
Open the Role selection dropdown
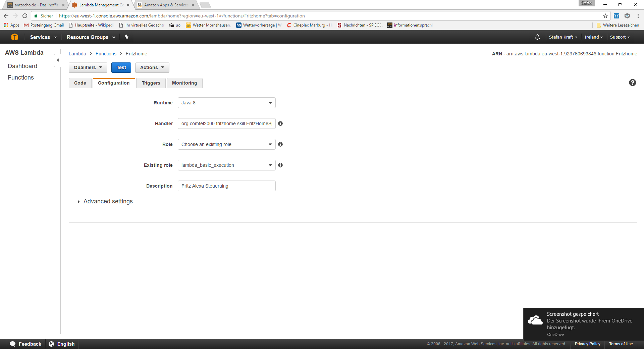pyautogui.click(x=226, y=144)
